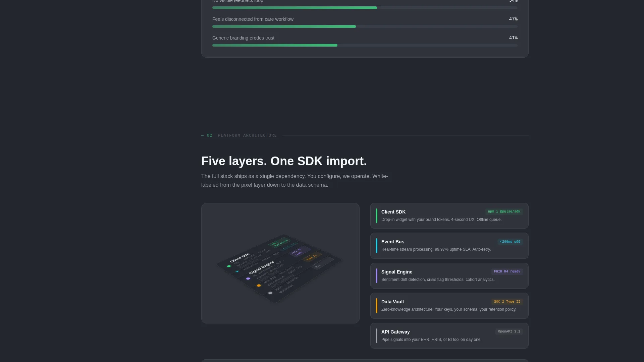Viewport: 644px width, 362px height.
Task: Click the 47% value text
Action: [x=513, y=19]
